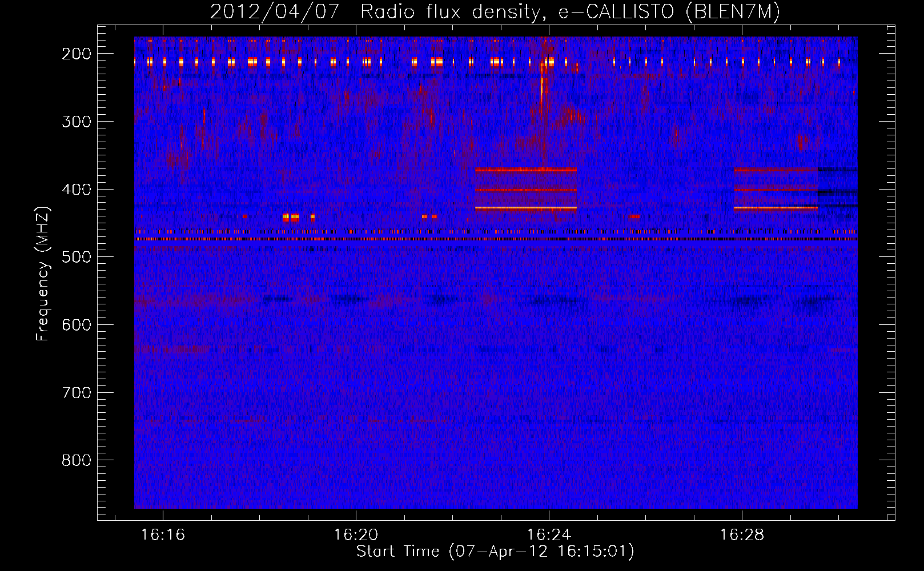Click the 'Frequency (MHZ)' y-axis label
Image resolution: width=924 pixels, height=571 pixels.
[43, 274]
